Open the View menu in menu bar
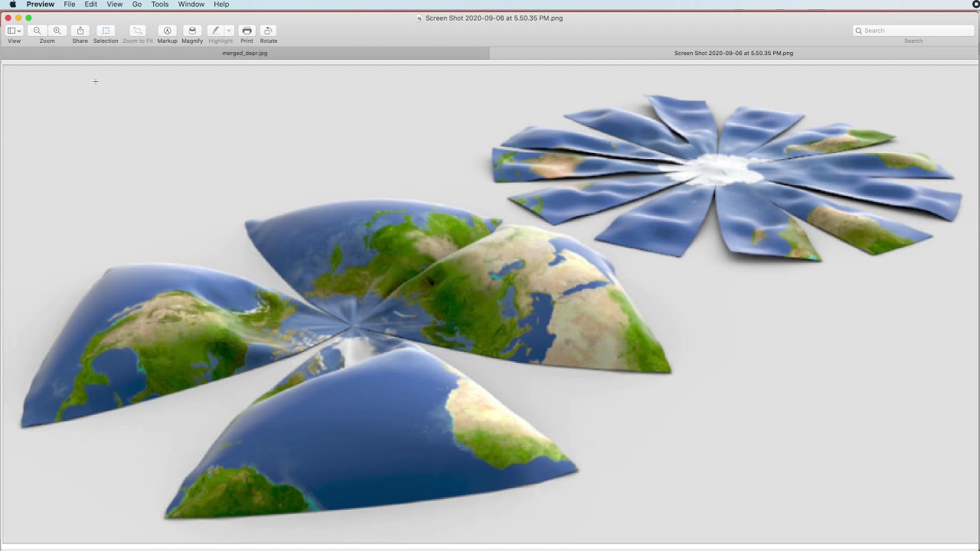Viewport: 980px width, 551px height. tap(115, 5)
